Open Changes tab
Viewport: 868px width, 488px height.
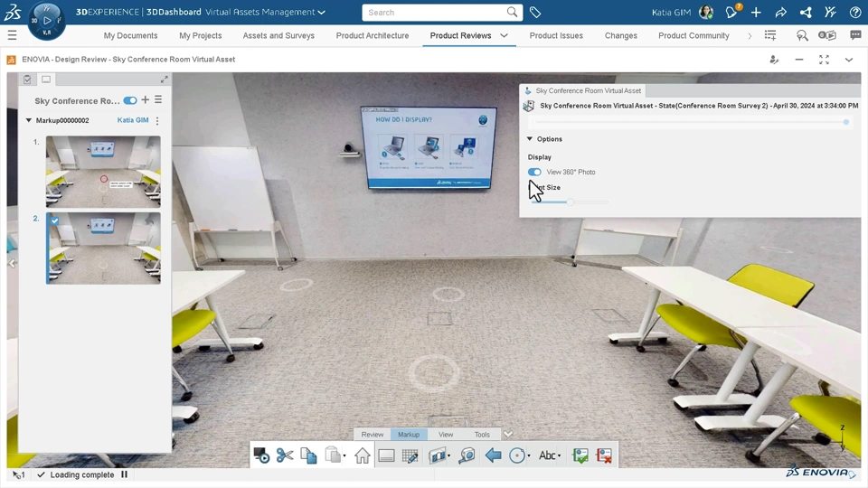pos(620,35)
